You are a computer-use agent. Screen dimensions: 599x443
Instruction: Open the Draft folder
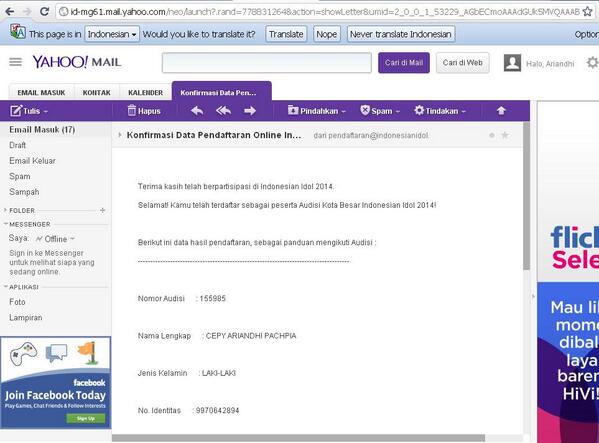18,145
